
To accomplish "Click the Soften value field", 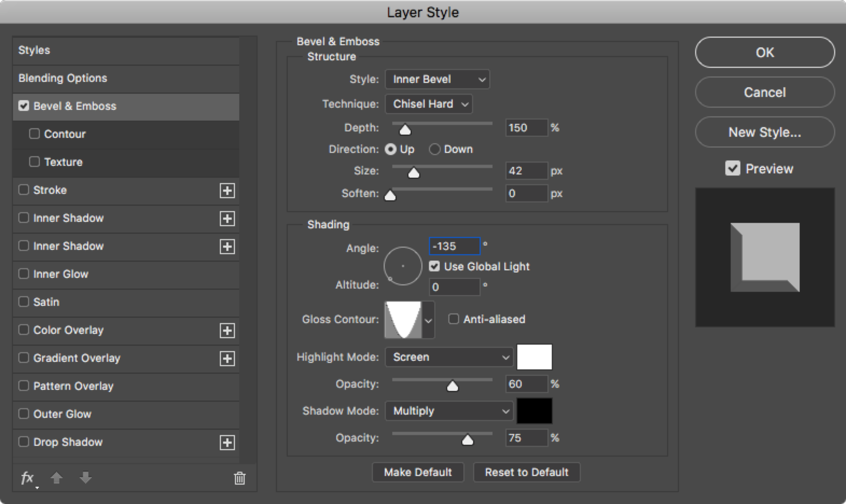I will point(527,193).
